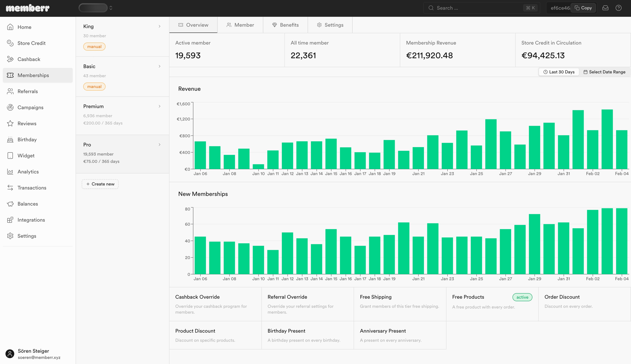
Task: Toggle the Last 30 Days range
Action: coord(559,72)
